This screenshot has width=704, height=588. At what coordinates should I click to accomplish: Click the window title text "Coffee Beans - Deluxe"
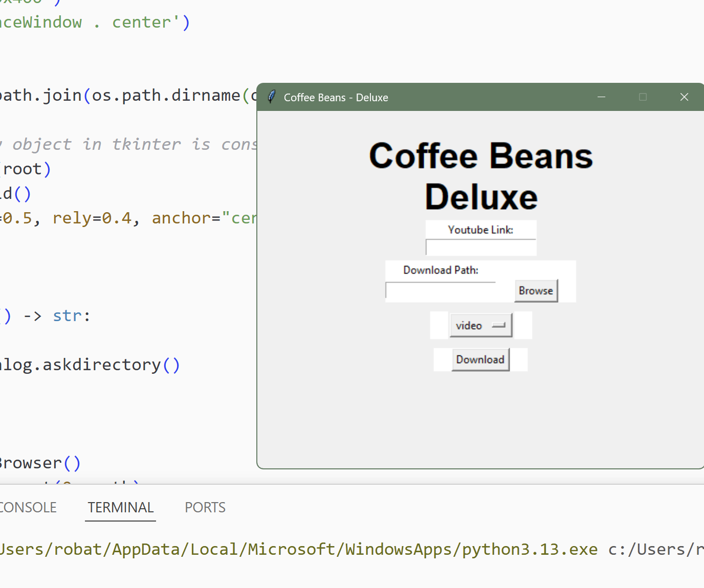336,98
